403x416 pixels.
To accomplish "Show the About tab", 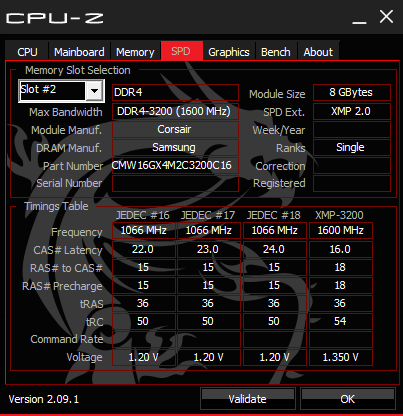I will coord(318,52).
